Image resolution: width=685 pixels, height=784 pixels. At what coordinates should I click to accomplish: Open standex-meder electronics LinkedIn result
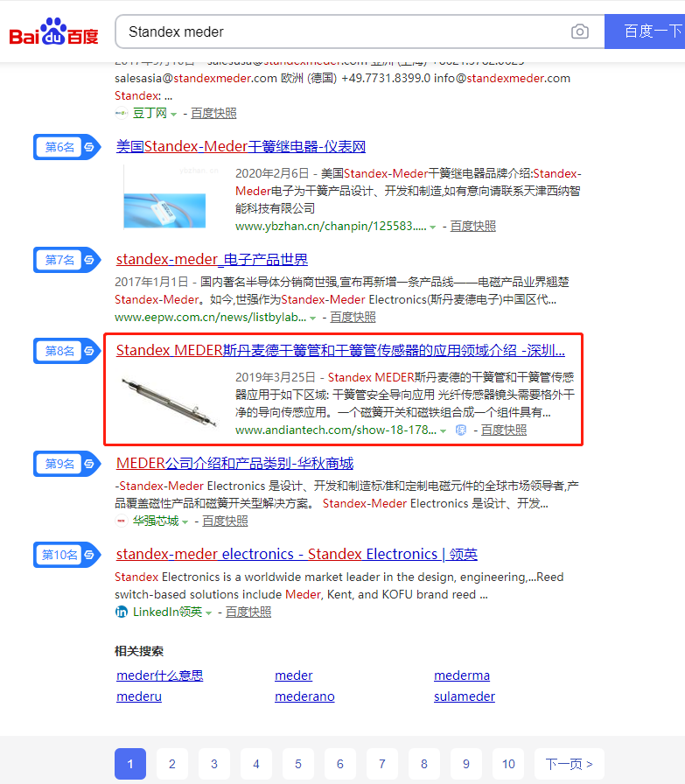click(x=297, y=555)
